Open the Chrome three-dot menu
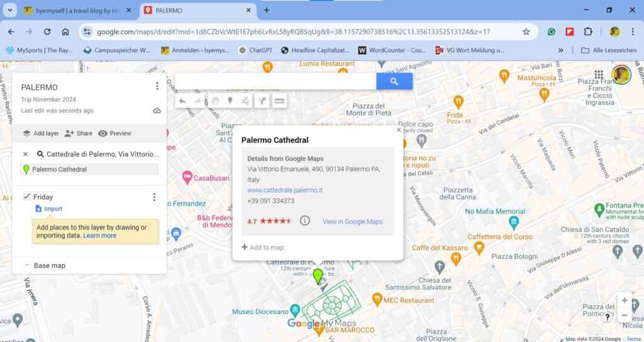644x342 pixels. 633,31
